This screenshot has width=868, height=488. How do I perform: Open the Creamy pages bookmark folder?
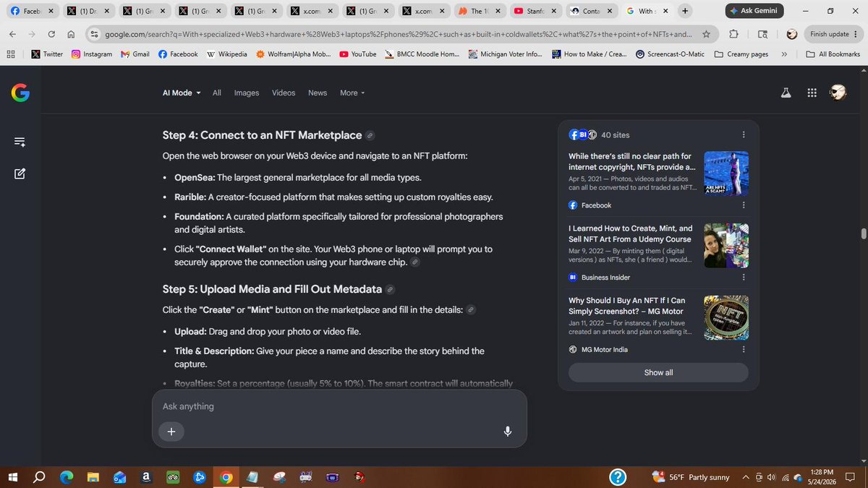coord(741,54)
